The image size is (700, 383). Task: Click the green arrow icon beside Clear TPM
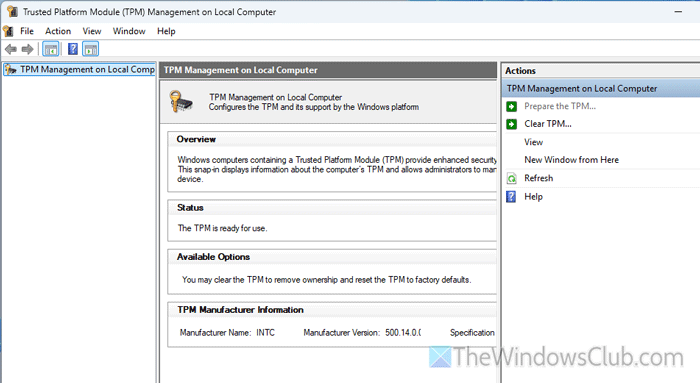tap(512, 124)
